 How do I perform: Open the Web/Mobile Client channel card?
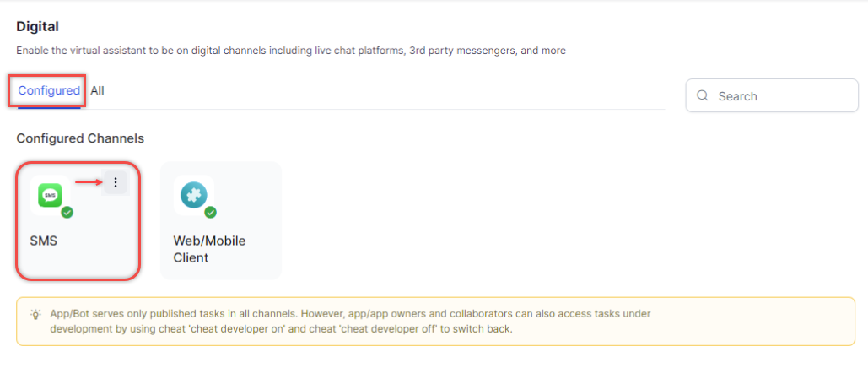point(221,221)
